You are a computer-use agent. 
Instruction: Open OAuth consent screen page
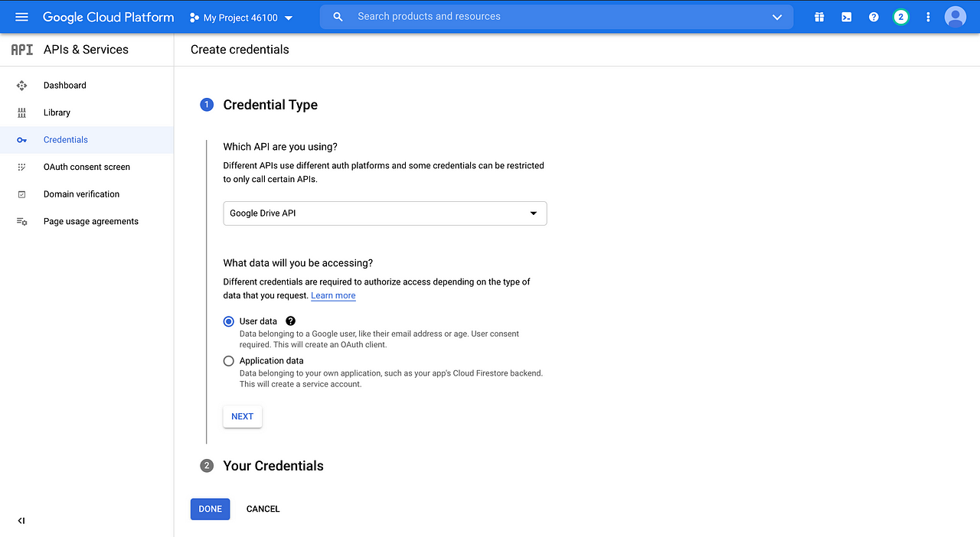click(x=87, y=167)
